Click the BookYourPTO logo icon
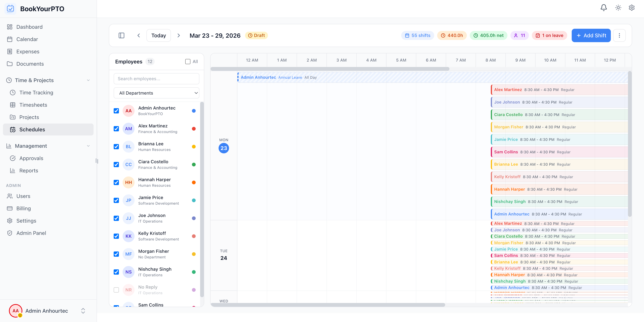Screen dimensions: 644x322 point(10,9)
